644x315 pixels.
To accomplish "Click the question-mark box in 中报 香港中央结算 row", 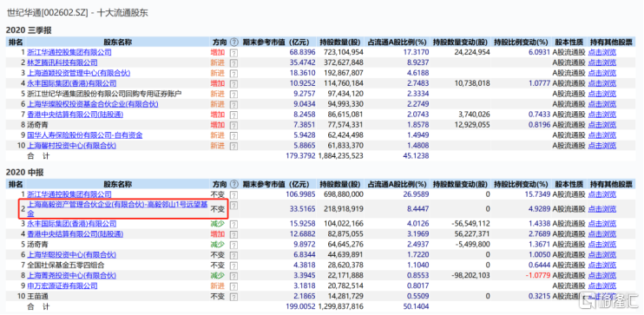I will pos(233,234).
